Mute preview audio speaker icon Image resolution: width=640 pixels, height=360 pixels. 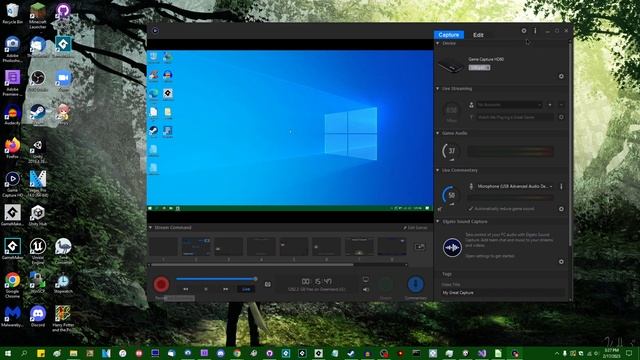tap(366, 289)
